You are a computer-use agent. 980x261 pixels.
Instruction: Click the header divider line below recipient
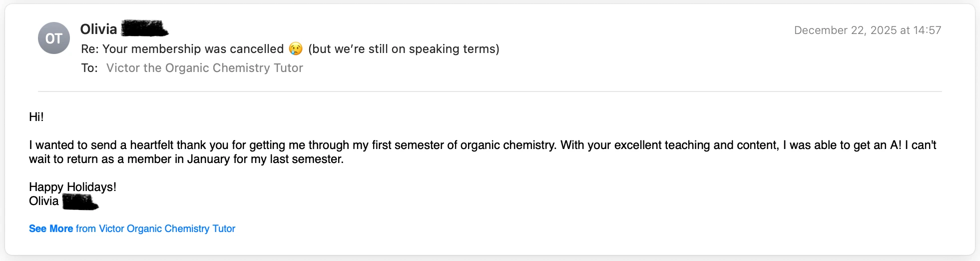490,91
